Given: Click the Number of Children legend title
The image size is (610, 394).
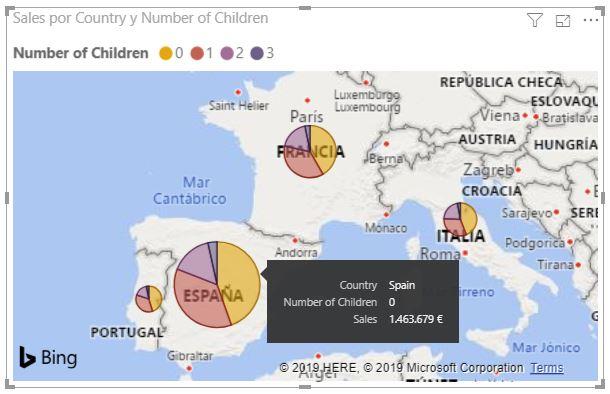Looking at the screenshot, I should [x=81, y=53].
